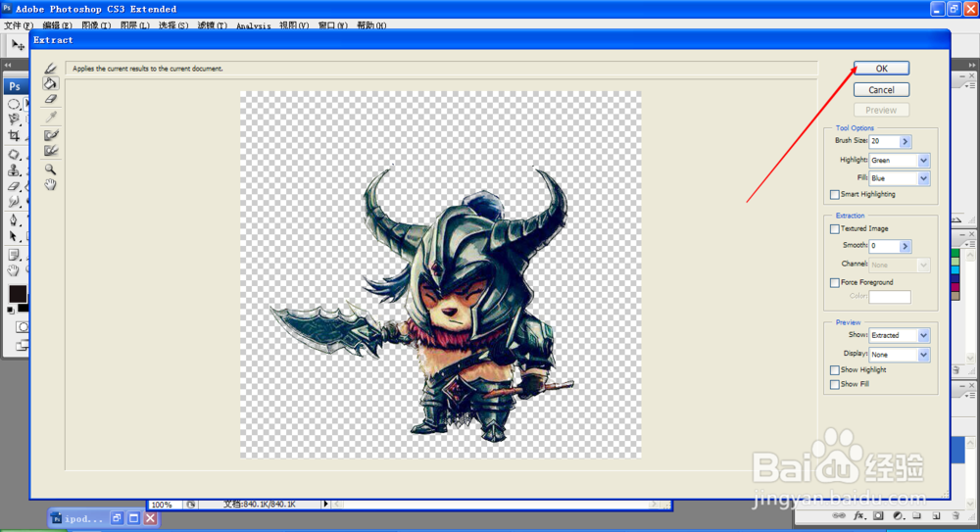
Task: Open 编辑(E) menu
Action: tap(57, 25)
